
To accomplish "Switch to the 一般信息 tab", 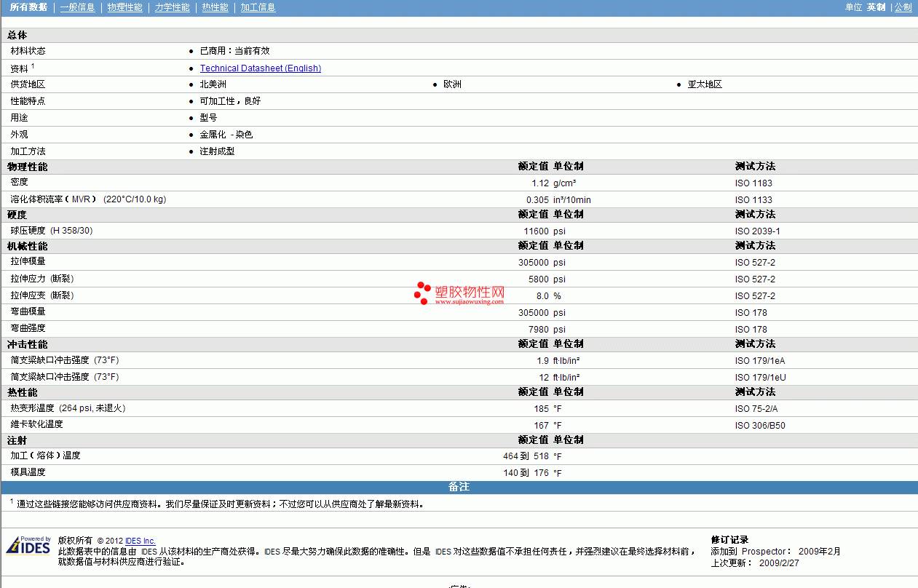I will click(x=77, y=7).
